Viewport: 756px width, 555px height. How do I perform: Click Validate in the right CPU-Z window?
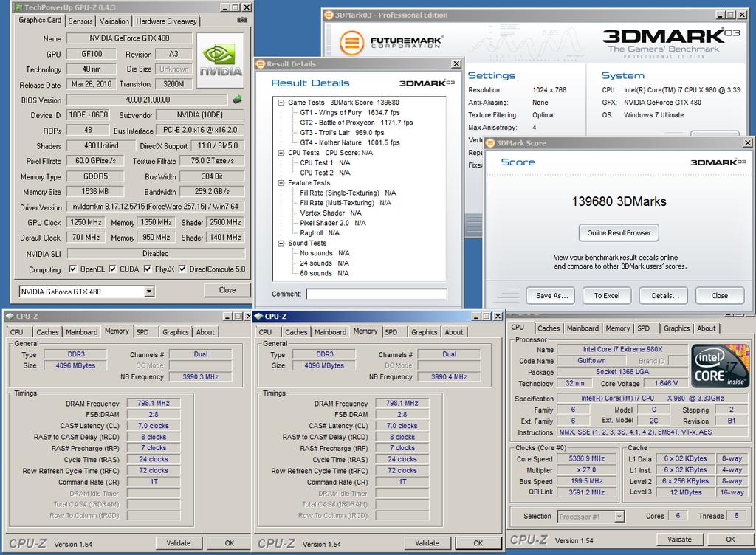pyautogui.click(x=680, y=539)
